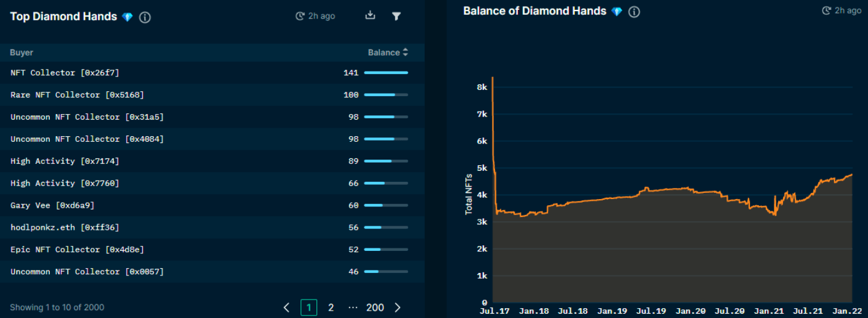Open NFT Collector [0x26f7] buyer entry
The width and height of the screenshot is (868, 318).
pos(65,73)
